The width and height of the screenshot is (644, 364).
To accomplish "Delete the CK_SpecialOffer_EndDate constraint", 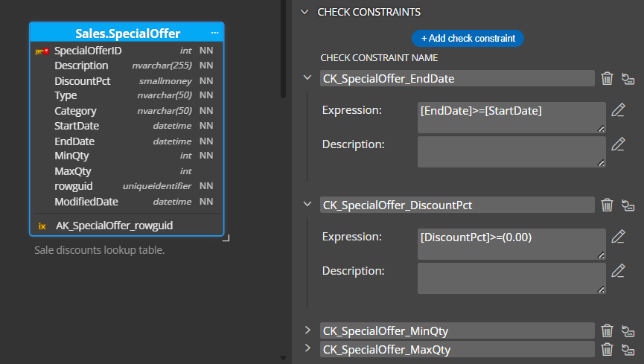I will 607,78.
